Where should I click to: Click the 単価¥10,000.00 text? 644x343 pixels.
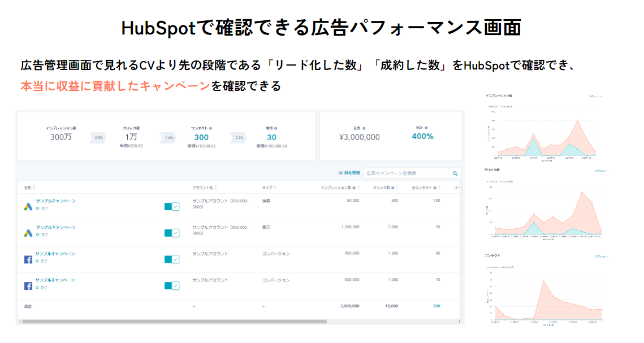[x=201, y=146]
